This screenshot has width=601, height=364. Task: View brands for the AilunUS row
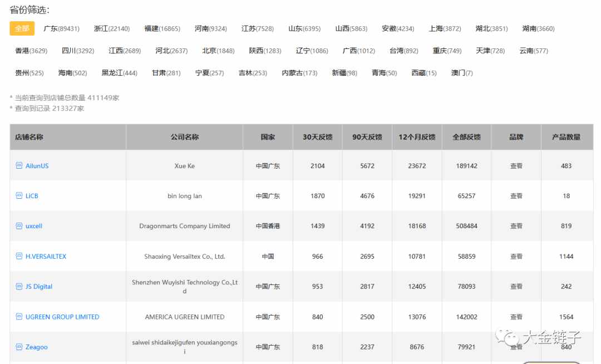(516, 166)
